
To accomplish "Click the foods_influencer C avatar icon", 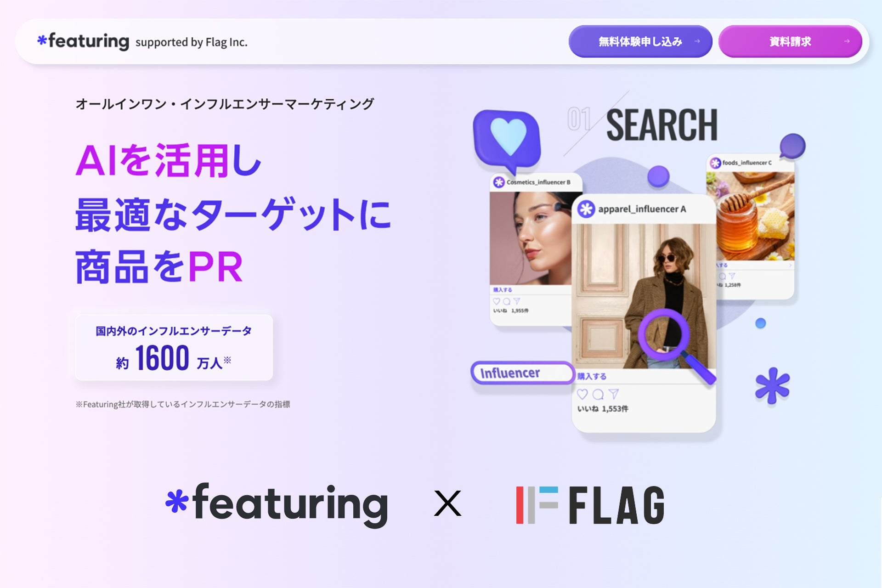I will (715, 163).
